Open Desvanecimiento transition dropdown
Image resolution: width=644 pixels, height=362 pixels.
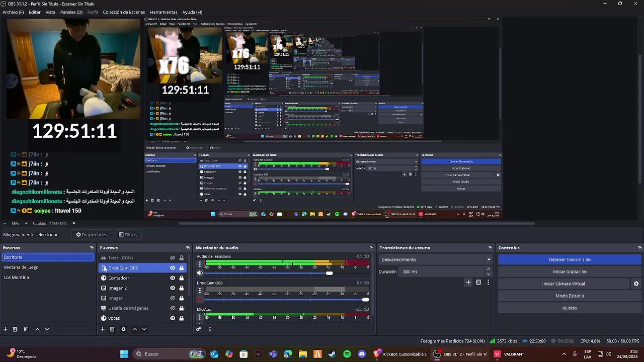tap(436, 260)
